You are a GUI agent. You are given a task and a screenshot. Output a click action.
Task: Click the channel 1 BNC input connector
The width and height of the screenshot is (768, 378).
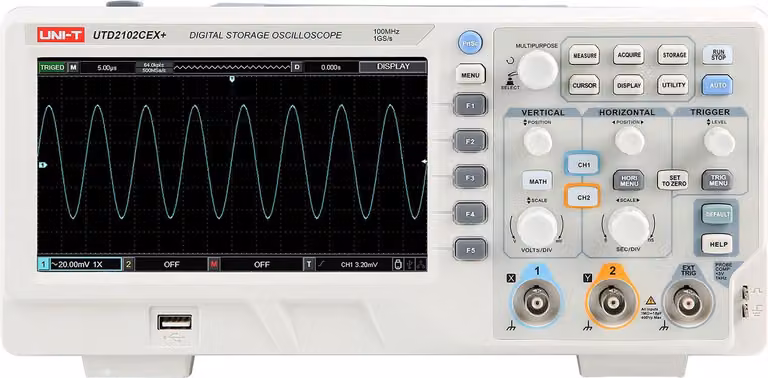537,304
